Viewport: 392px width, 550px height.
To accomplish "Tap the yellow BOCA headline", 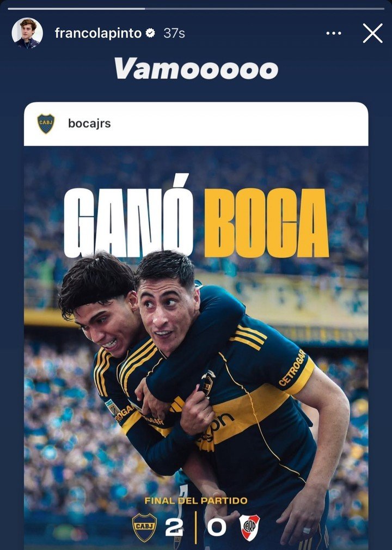I will (x=266, y=223).
